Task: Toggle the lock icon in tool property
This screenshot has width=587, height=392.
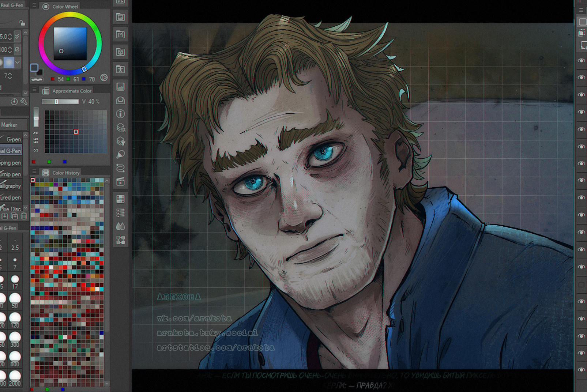Action: tap(22, 23)
